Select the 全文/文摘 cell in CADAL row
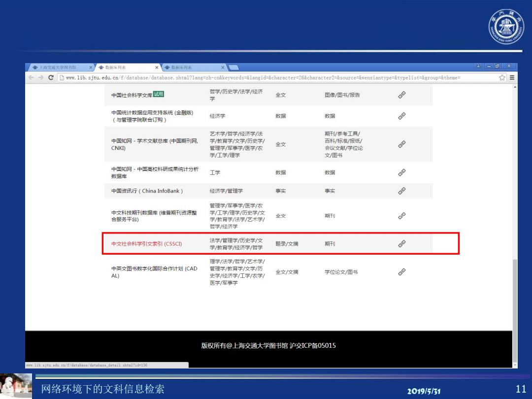The height and width of the screenshot is (399, 532). point(287,272)
